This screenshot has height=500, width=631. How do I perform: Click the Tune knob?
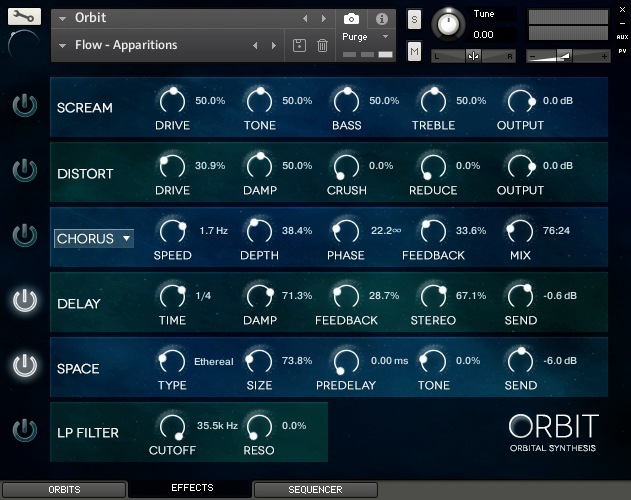[x=450, y=24]
